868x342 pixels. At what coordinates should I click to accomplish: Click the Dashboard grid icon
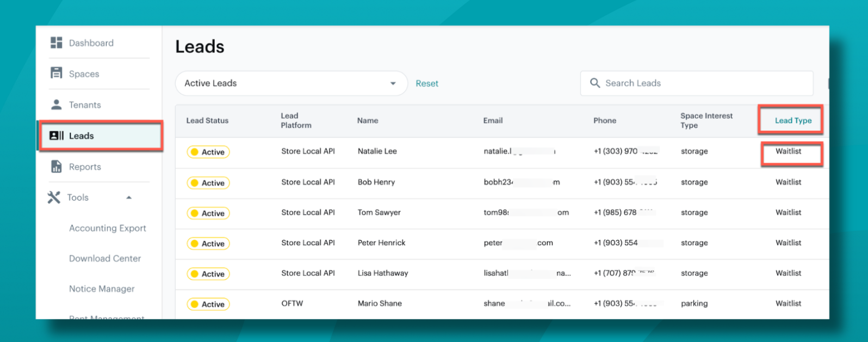point(56,42)
